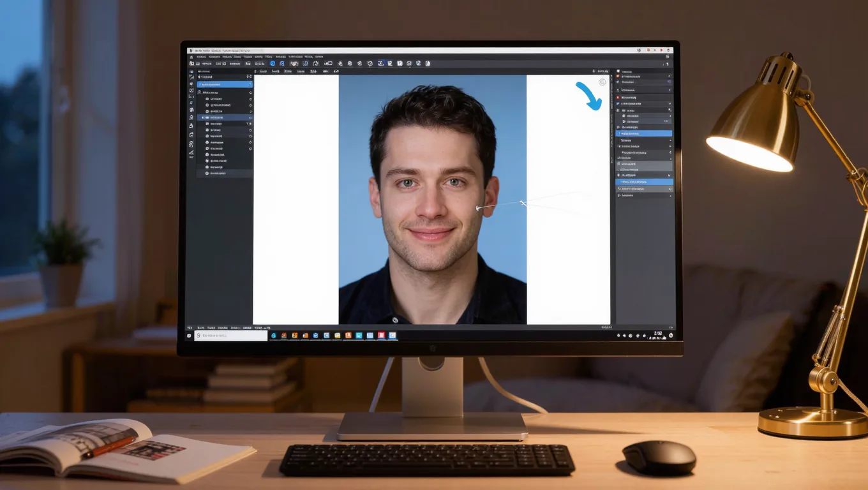This screenshot has width=868, height=490.
Task: Open the Edge browser icon on the taskbar
Action: [x=274, y=336]
